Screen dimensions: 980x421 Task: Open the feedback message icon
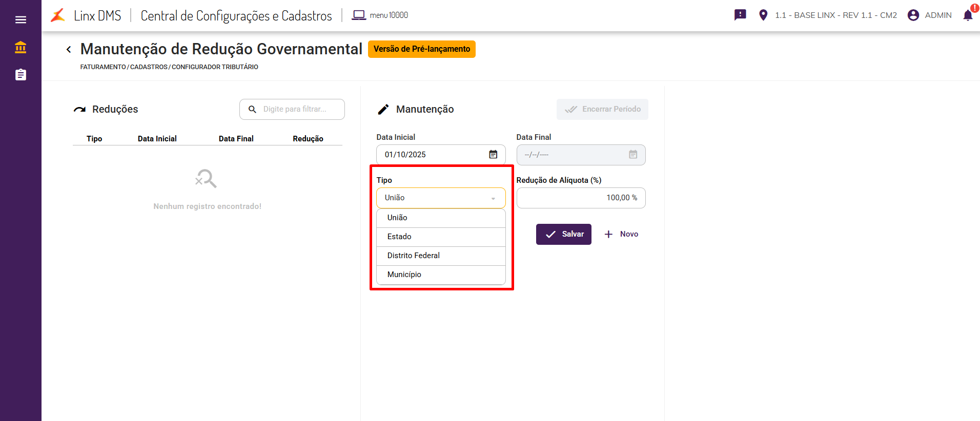pyautogui.click(x=740, y=15)
